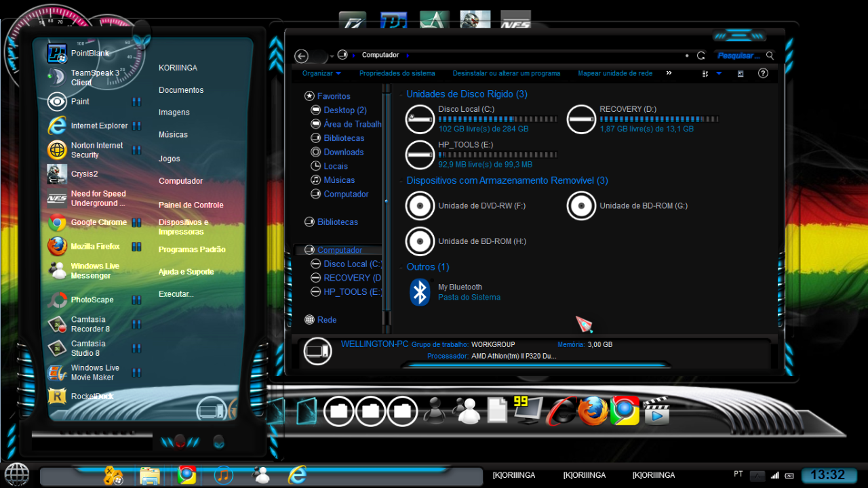Click the refresh icon in address bar
The height and width of the screenshot is (488, 868).
(701, 56)
